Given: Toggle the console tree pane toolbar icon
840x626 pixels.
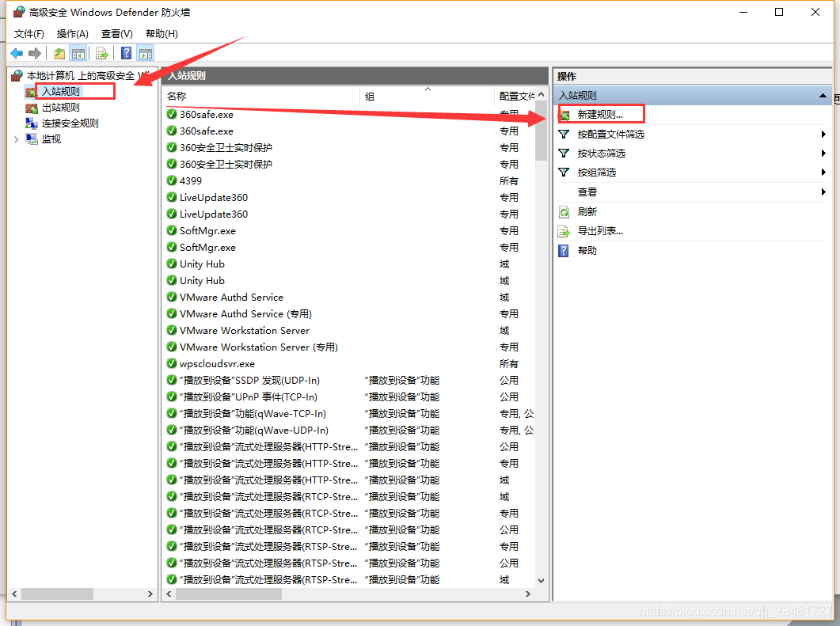Looking at the screenshot, I should [x=78, y=54].
